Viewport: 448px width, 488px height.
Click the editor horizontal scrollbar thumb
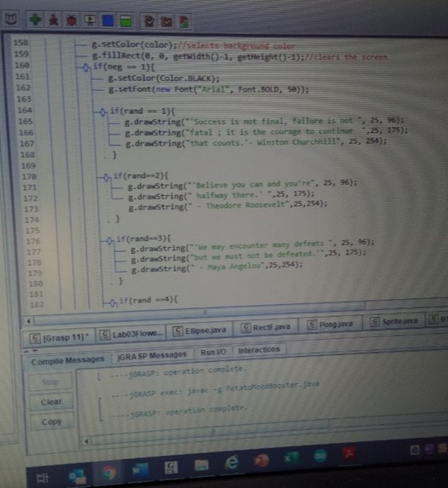[x=199, y=313]
